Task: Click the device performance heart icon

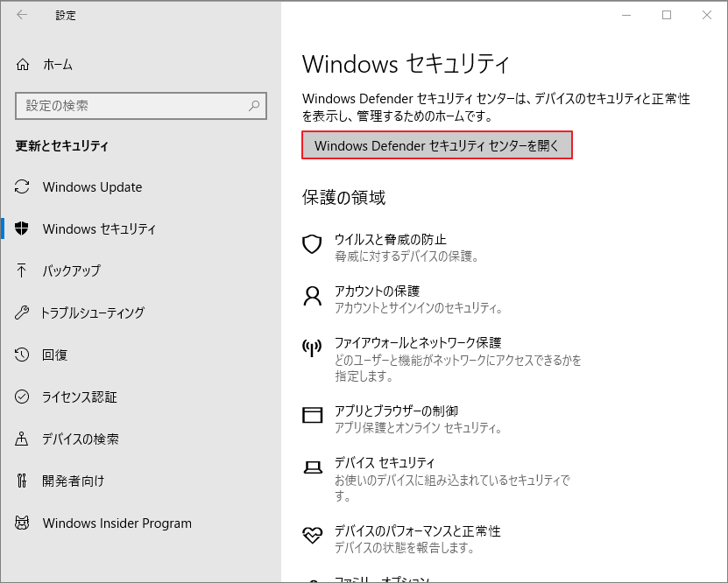Action: [312, 535]
